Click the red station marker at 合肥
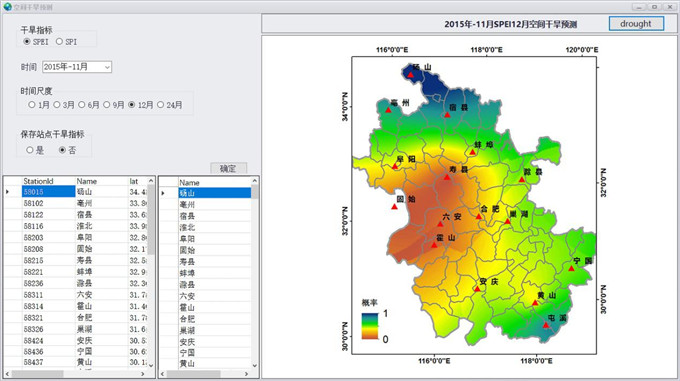680x381 pixels. pyautogui.click(x=479, y=216)
